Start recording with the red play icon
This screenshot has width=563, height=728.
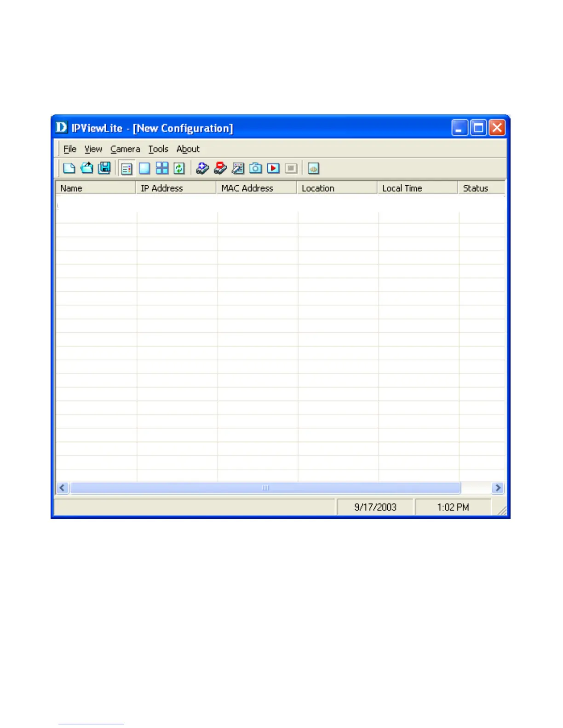[273, 168]
